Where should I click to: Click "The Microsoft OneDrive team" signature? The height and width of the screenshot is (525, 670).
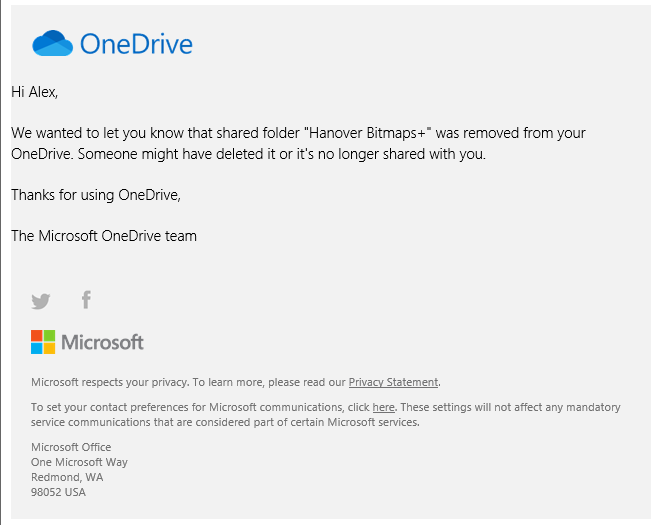pyautogui.click(x=104, y=236)
